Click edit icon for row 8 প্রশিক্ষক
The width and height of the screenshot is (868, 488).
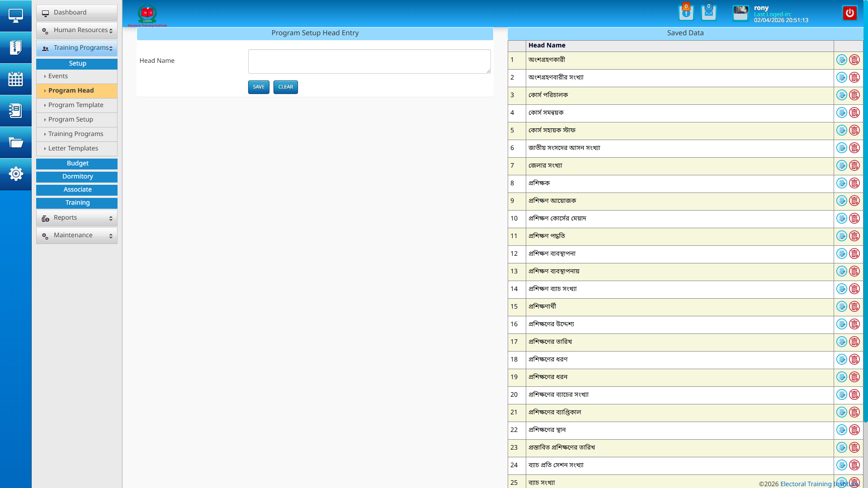[841, 183]
